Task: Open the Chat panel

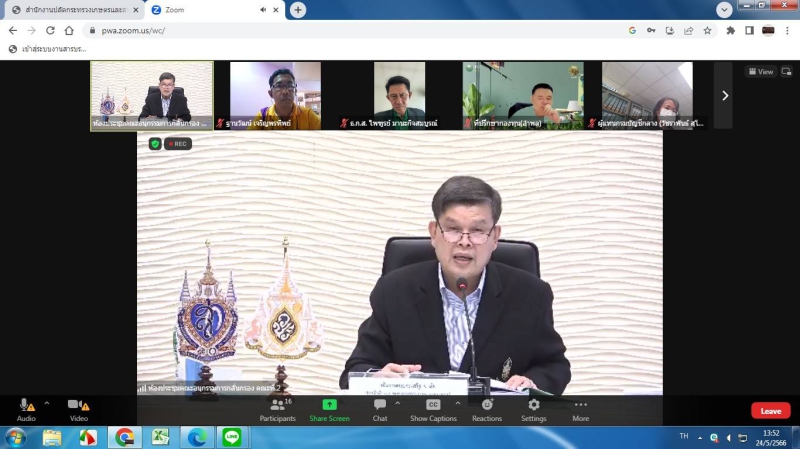Action: 380,406
